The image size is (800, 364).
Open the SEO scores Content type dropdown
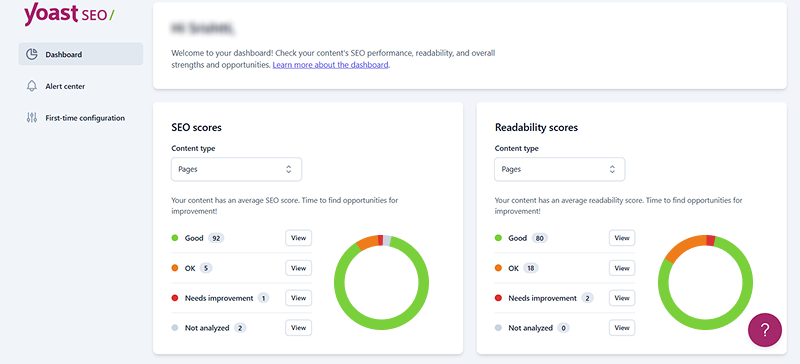point(236,169)
